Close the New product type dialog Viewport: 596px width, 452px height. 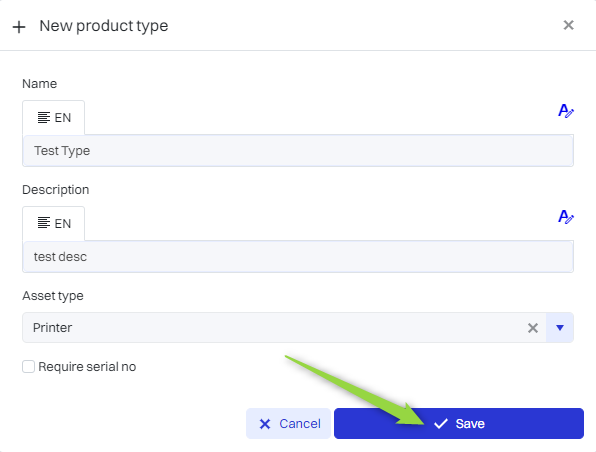[568, 25]
